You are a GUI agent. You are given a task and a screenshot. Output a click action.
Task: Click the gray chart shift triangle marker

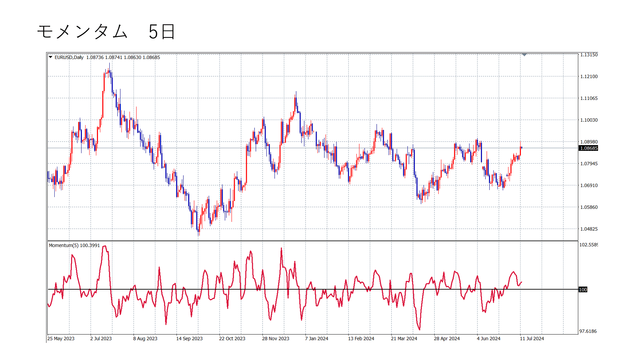coord(524,55)
